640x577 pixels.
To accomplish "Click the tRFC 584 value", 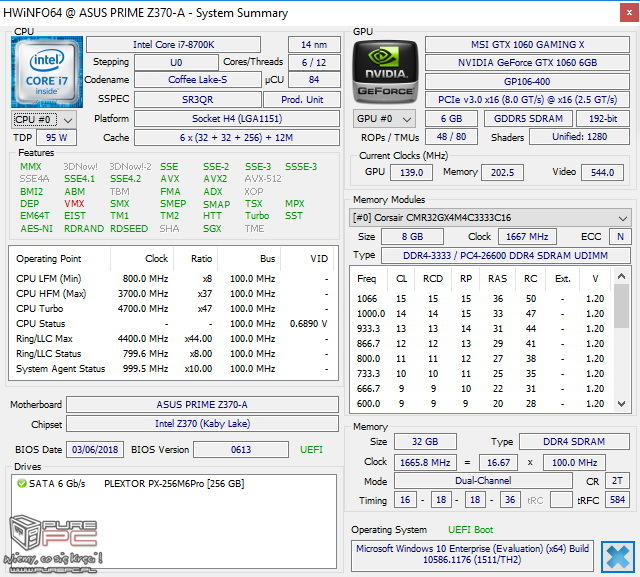I will point(617,499).
